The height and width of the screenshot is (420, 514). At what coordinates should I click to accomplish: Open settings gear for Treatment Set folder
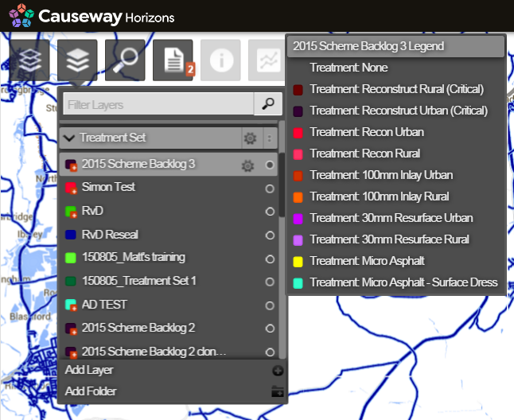coord(250,138)
